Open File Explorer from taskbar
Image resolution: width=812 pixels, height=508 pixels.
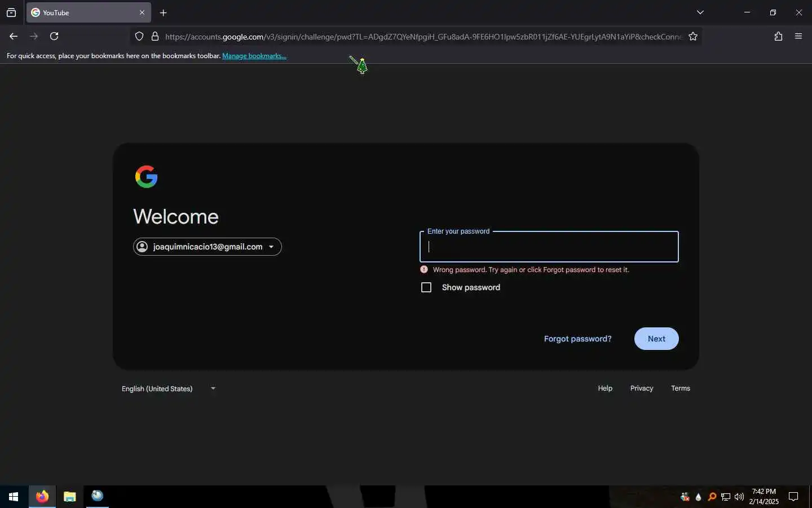[x=69, y=497]
